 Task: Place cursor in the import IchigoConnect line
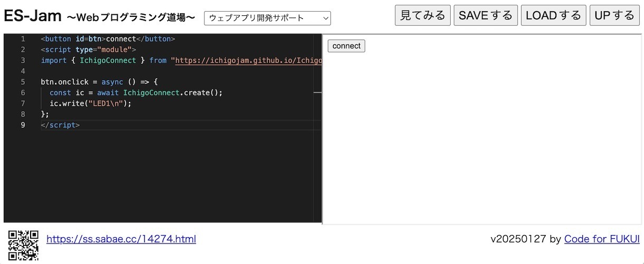coord(181,61)
